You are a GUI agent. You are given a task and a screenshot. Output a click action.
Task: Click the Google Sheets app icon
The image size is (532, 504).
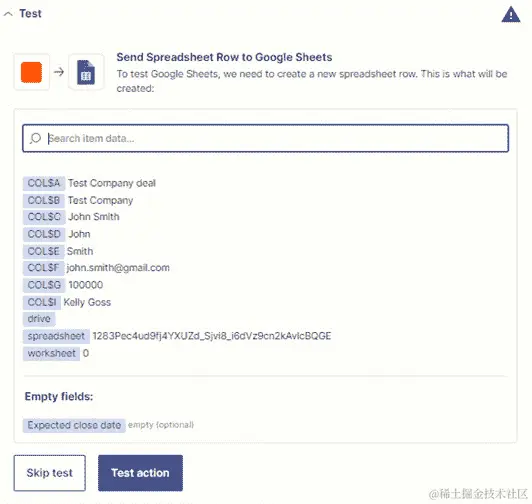pos(86,72)
